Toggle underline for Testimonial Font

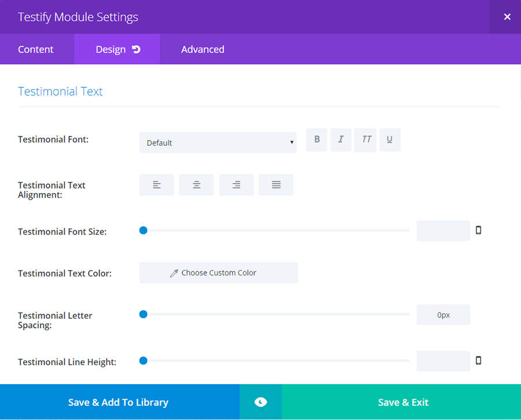pos(390,140)
